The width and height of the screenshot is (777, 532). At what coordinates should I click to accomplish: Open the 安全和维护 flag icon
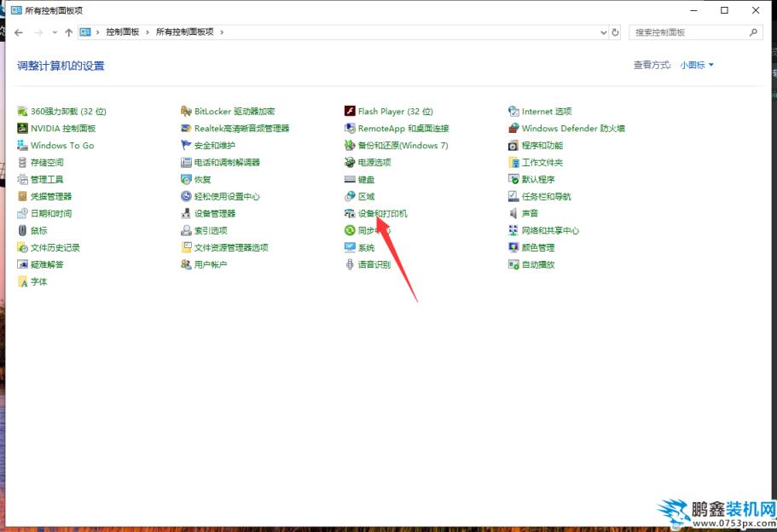pos(186,145)
